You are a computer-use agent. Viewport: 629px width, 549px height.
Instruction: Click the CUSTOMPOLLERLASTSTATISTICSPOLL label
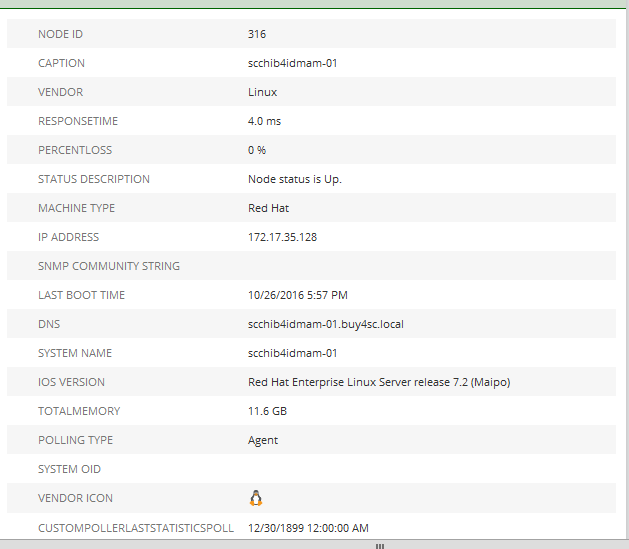136,528
